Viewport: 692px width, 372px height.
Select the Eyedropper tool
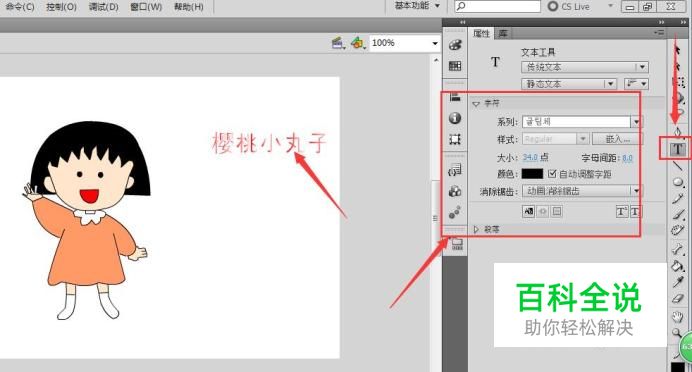(678, 282)
